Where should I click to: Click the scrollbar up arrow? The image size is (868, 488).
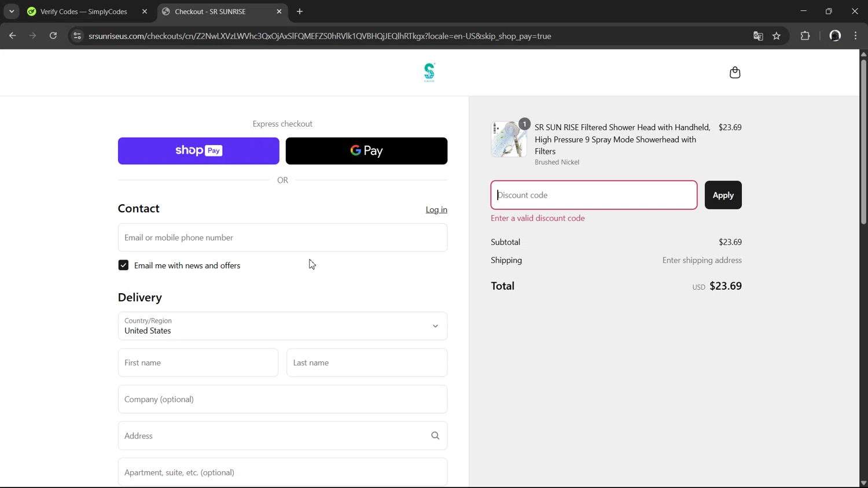(863, 54)
